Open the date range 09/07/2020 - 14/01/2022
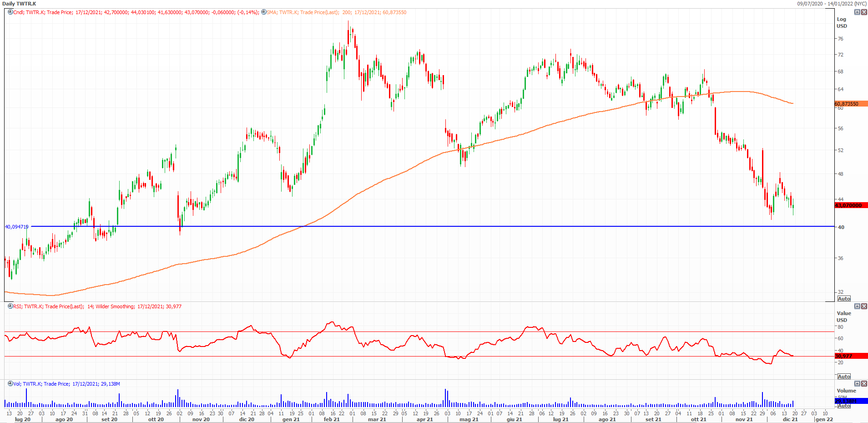Screen dimensions: 868x423 tap(831, 4)
